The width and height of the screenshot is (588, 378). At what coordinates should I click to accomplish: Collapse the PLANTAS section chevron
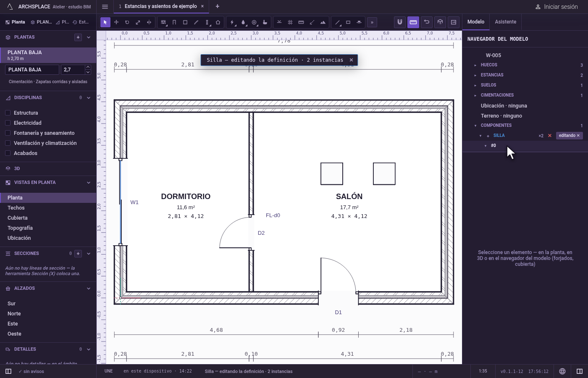tap(89, 37)
